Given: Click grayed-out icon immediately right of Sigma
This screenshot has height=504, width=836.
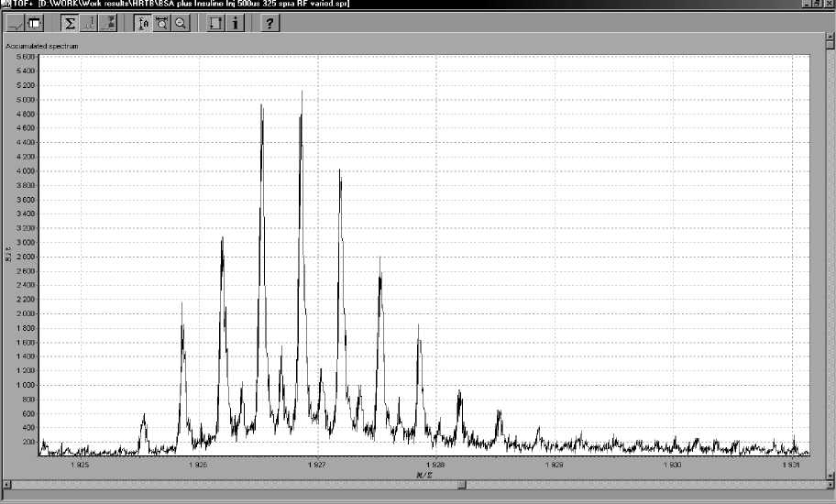Looking at the screenshot, I should pos(91,23).
